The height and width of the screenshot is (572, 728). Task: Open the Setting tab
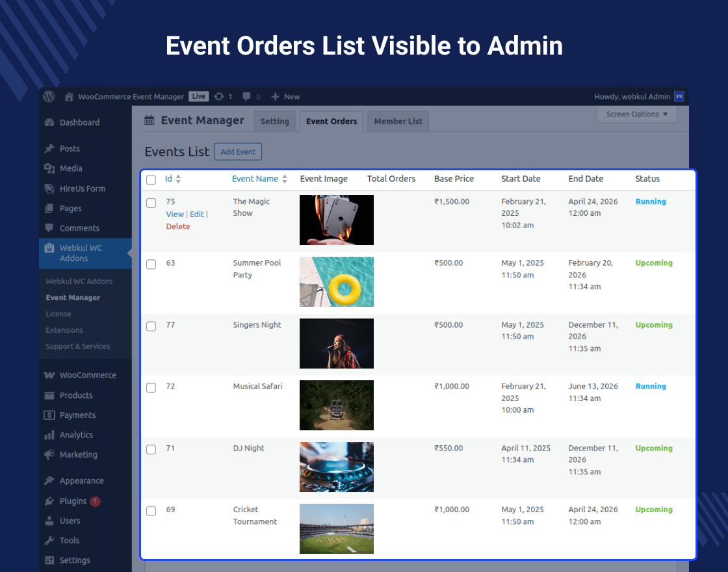tap(275, 121)
